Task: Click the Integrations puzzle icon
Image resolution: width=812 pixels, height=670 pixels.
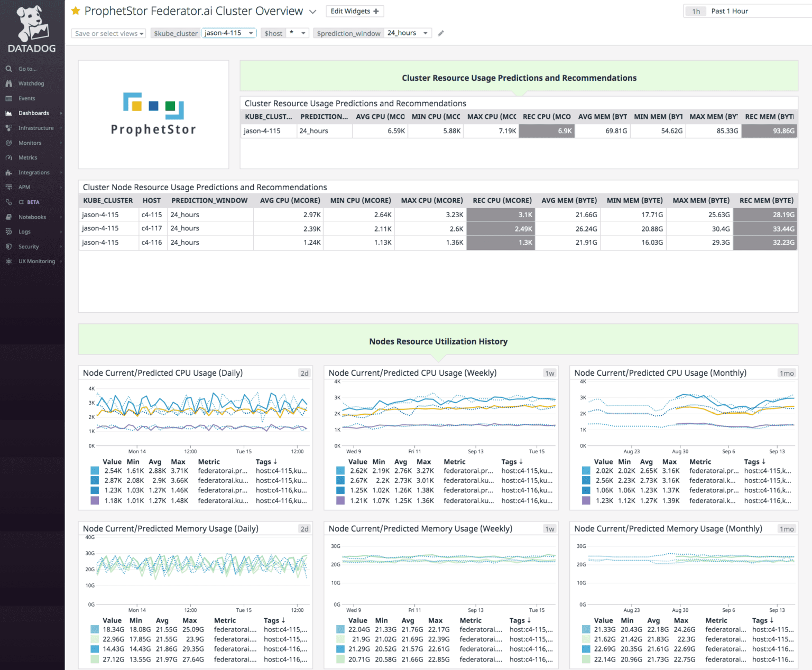Action: [9, 173]
